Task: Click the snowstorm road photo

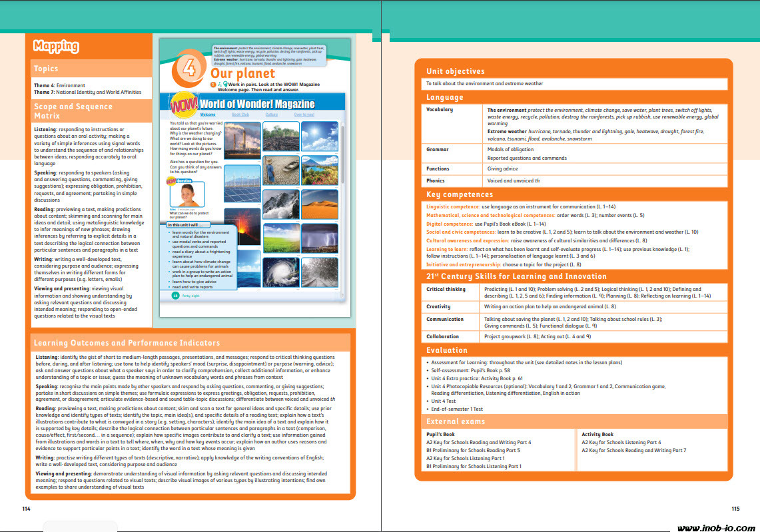Action: (320, 273)
